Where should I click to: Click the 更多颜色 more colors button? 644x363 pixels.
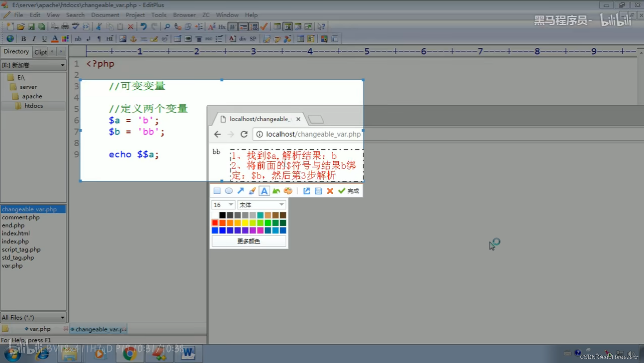(249, 241)
